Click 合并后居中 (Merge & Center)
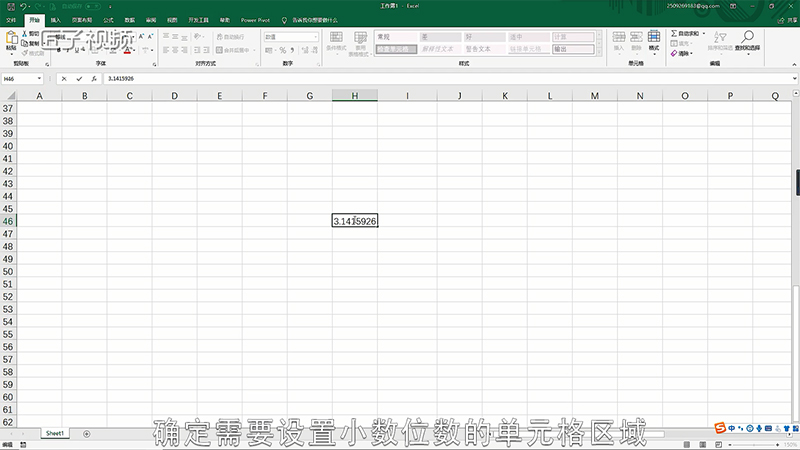This screenshot has width=800, height=450. pyautogui.click(x=233, y=50)
